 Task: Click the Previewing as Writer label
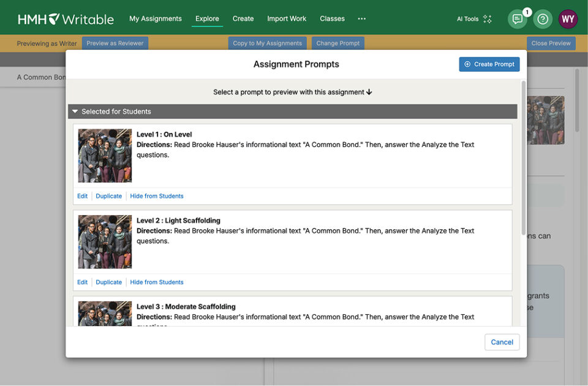(x=47, y=44)
